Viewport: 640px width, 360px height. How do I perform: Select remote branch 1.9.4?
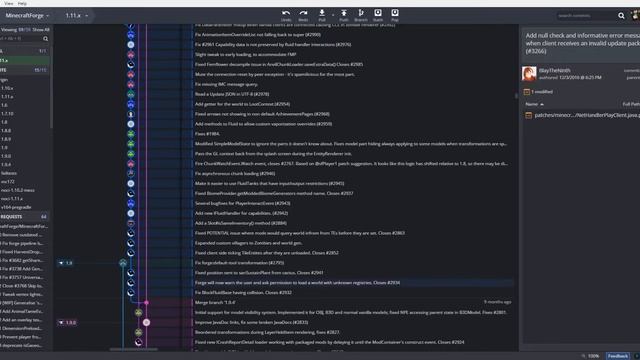6,164
